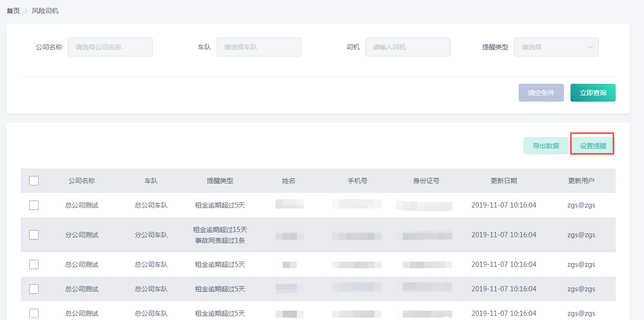
Task: Select the 分公司测试 row checkbox
Action: [34, 235]
